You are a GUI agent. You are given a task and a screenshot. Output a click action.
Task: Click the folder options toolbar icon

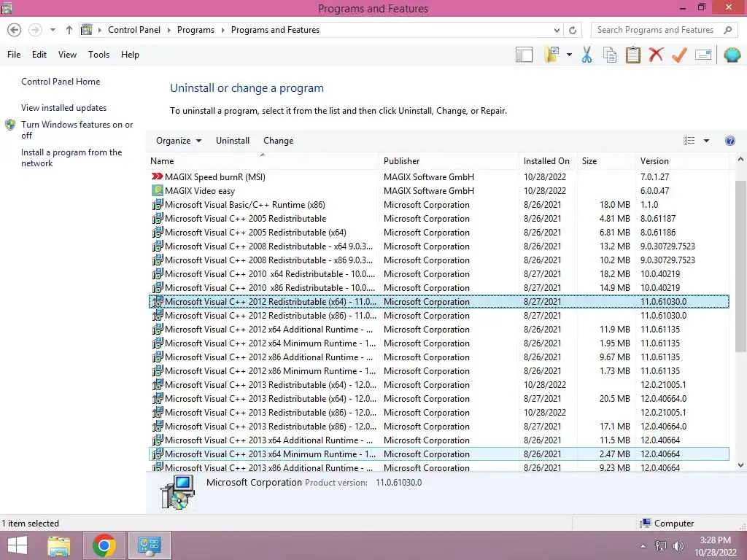point(551,54)
